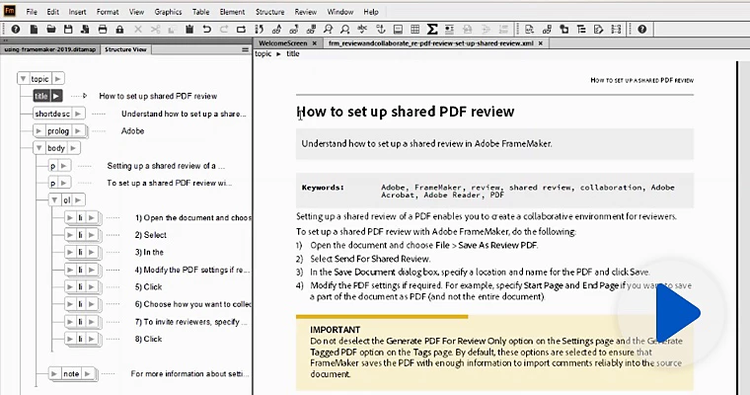Click tree text 'For more information about setti...'
This screenshot has width=750, height=395.
point(190,374)
